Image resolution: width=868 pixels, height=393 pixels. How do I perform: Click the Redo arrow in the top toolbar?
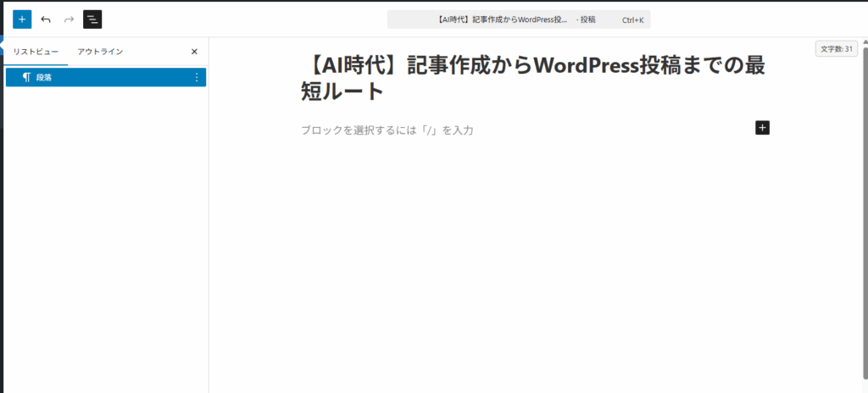[69, 19]
